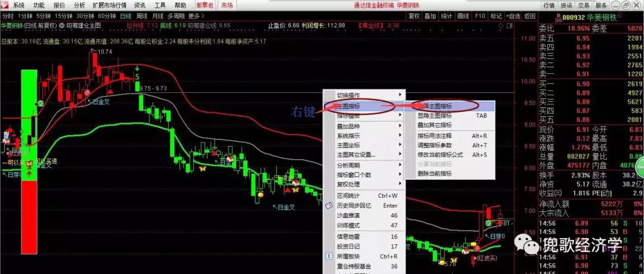Click the 资讯 top-right button
The image size is (644, 274).
tap(566, 5)
